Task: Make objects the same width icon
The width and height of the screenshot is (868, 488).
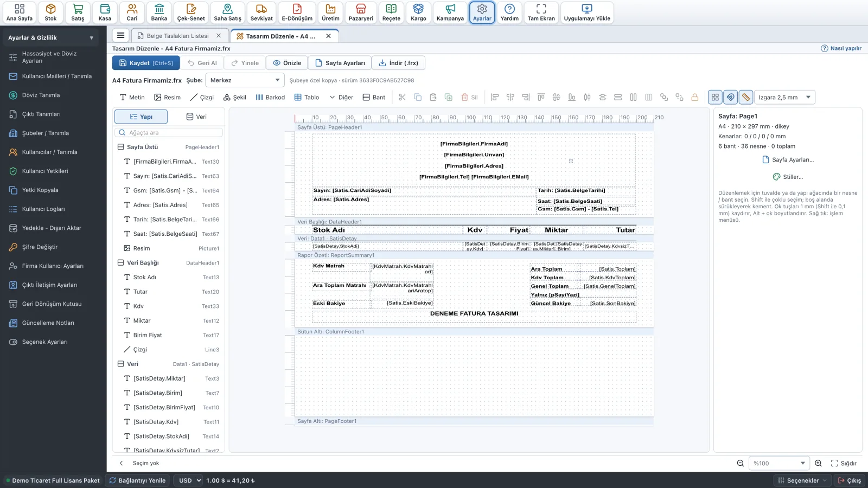Action: tap(618, 97)
